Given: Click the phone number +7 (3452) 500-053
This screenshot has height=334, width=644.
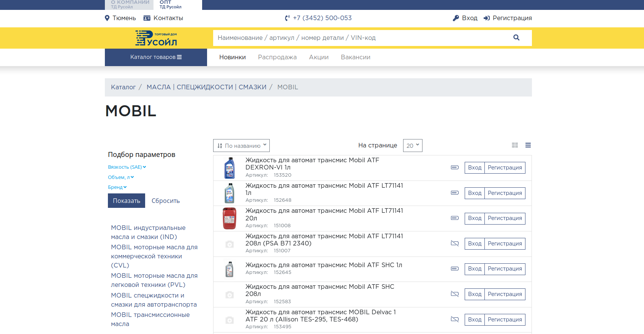Looking at the screenshot, I should coord(322,18).
